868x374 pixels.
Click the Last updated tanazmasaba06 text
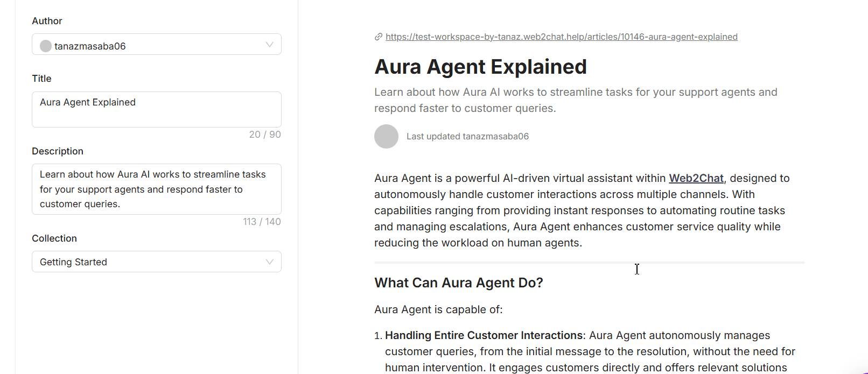467,137
